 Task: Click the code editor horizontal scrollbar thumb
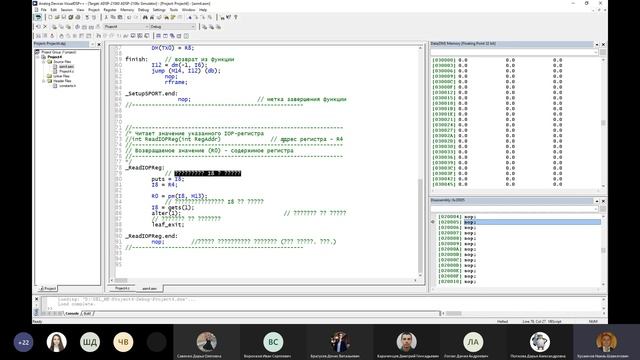click(120, 280)
